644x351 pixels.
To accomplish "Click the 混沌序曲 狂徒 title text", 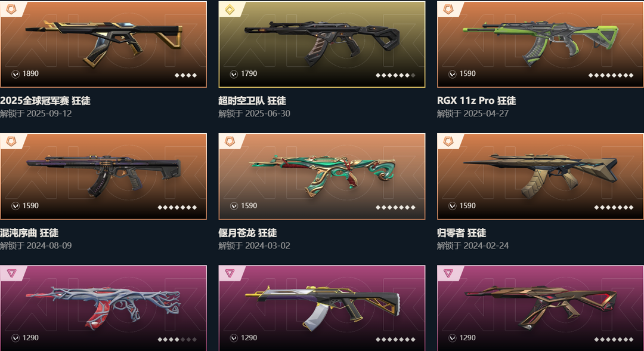I will [29, 233].
